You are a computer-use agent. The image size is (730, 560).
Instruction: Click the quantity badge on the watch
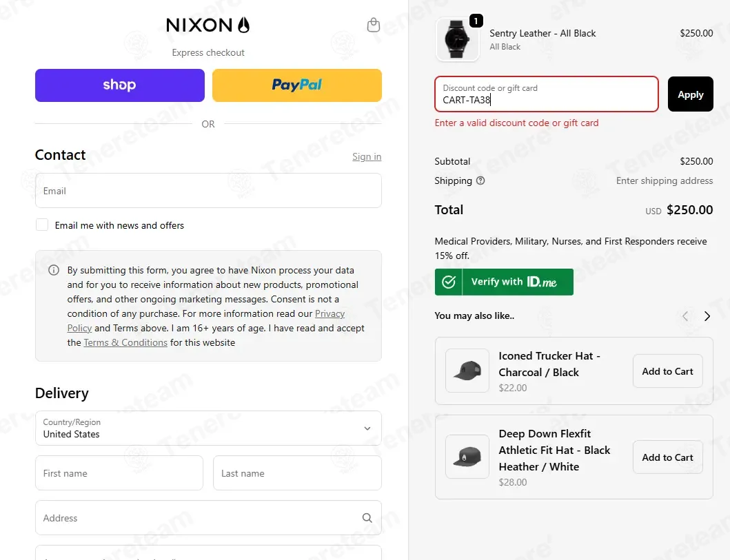click(476, 21)
